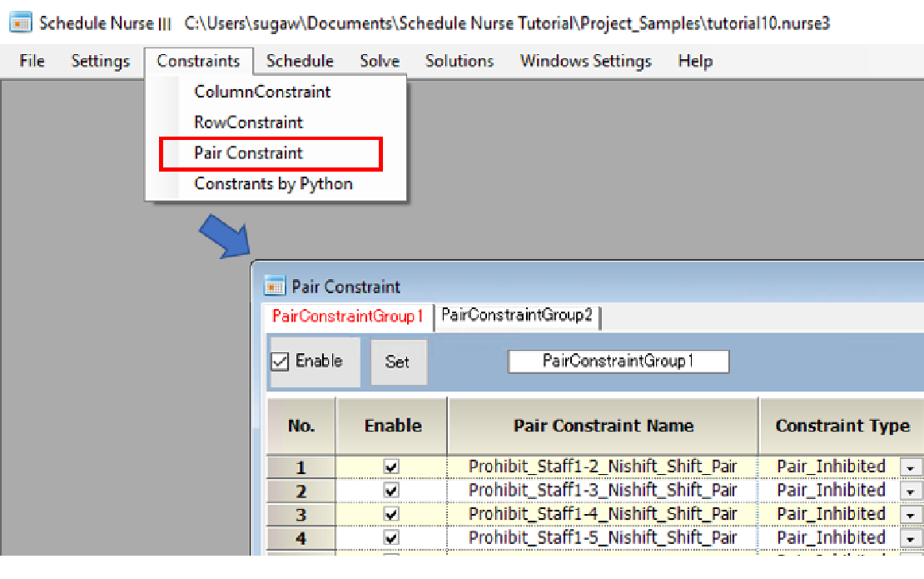This screenshot has height=579, width=924.
Task: Click the Pair Constraint Name column header
Action: coord(603,426)
